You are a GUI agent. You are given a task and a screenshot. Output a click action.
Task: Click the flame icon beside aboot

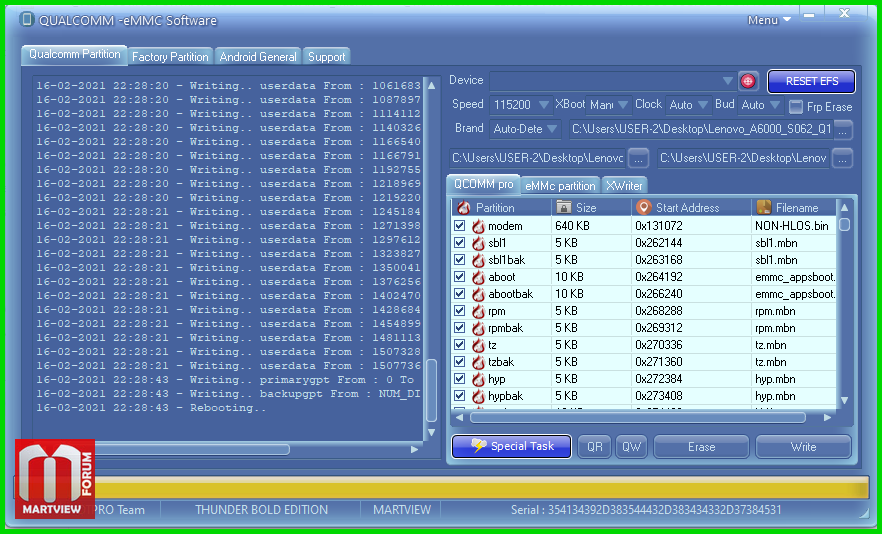click(478, 277)
